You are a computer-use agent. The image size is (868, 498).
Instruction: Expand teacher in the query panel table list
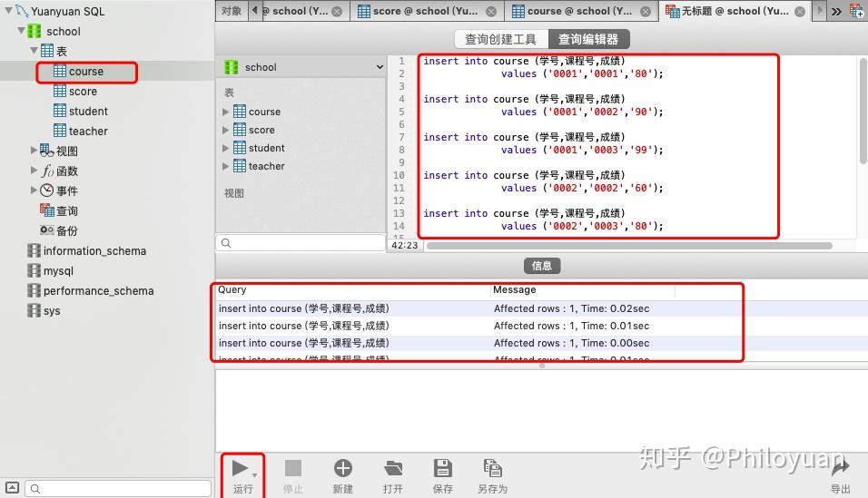tap(225, 166)
